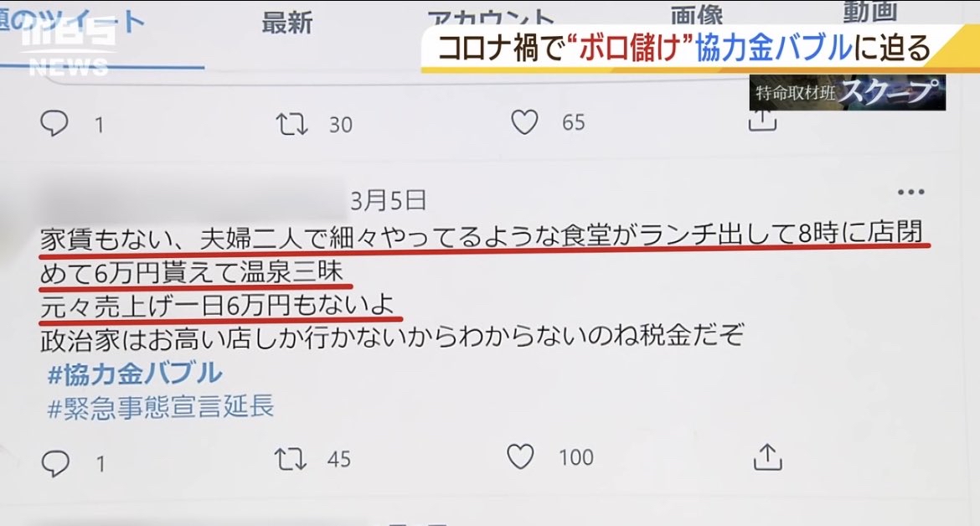The image size is (980, 526).
Task: Click the 100 likes count
Action: point(575,457)
